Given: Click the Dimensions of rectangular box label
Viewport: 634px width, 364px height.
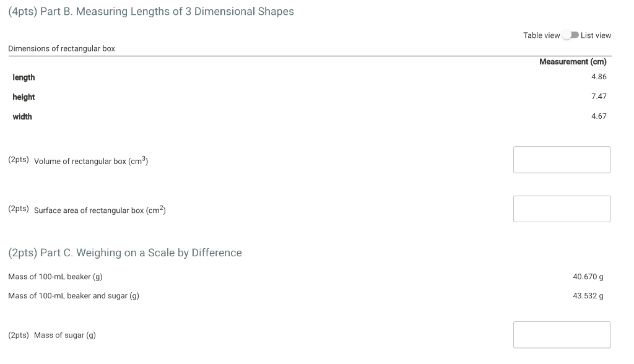Looking at the screenshot, I should point(61,48).
